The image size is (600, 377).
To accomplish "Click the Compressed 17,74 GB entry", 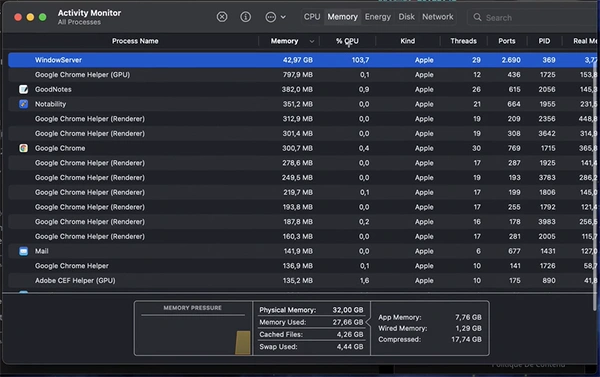I will pyautogui.click(x=430, y=339).
